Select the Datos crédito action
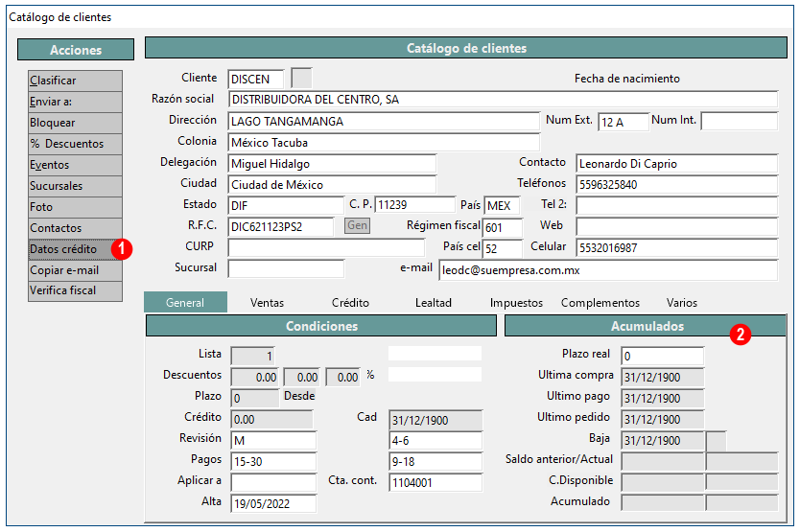Screen dimensions: 800x532 point(75,249)
